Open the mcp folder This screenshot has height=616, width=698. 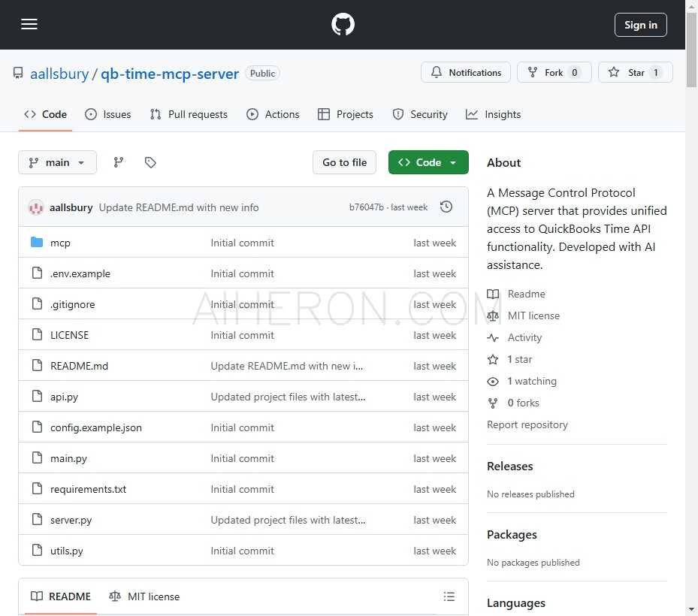coord(60,243)
